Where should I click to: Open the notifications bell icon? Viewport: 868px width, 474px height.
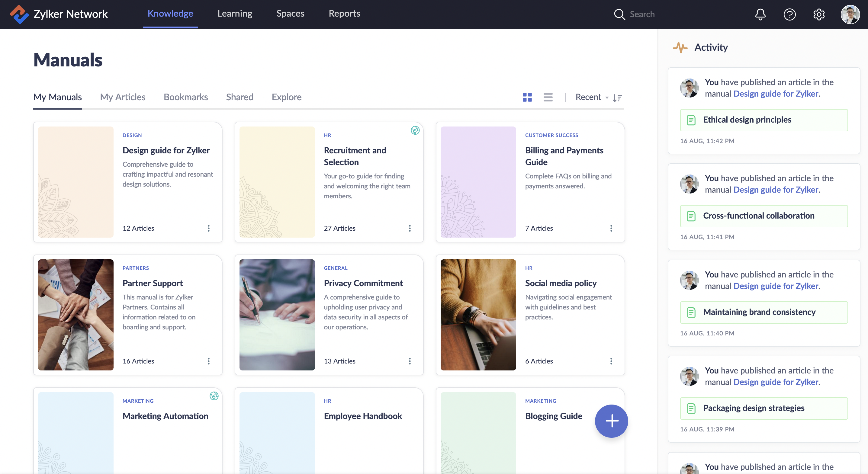pos(760,14)
